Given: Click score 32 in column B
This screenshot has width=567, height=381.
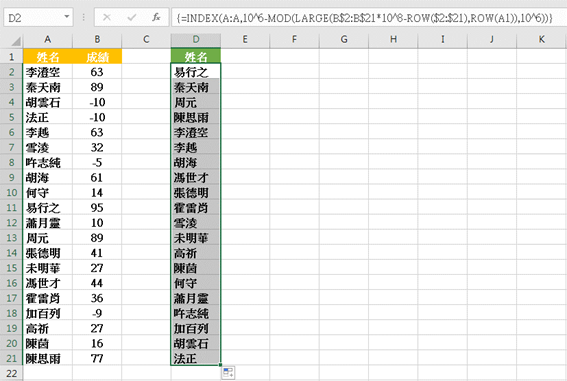Looking at the screenshot, I should tap(97, 147).
